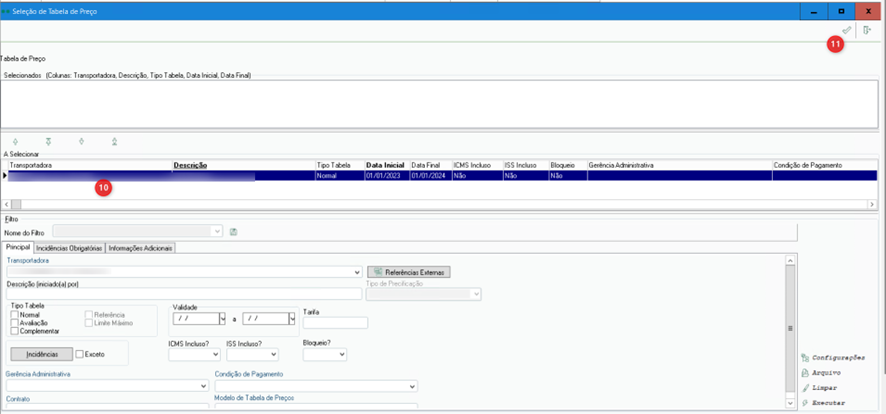Click the Descrição (iniciado(a) por) input field
The image size is (886, 414).
tap(184, 294)
